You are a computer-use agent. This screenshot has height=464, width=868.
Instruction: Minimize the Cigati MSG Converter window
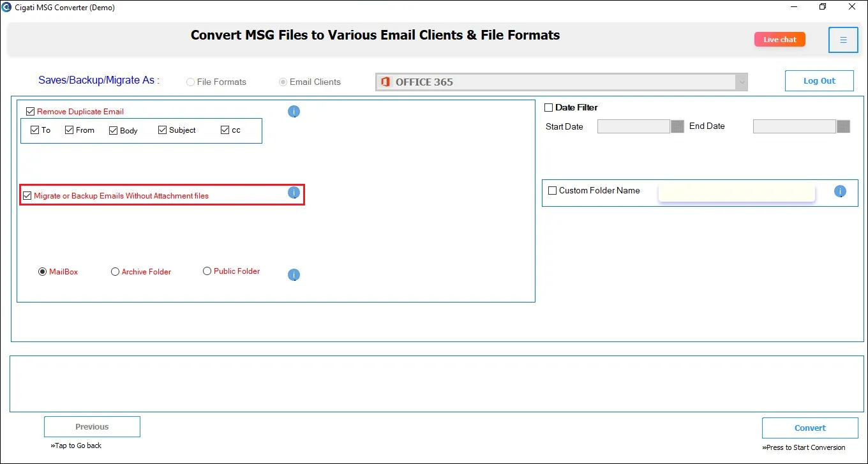(x=794, y=7)
